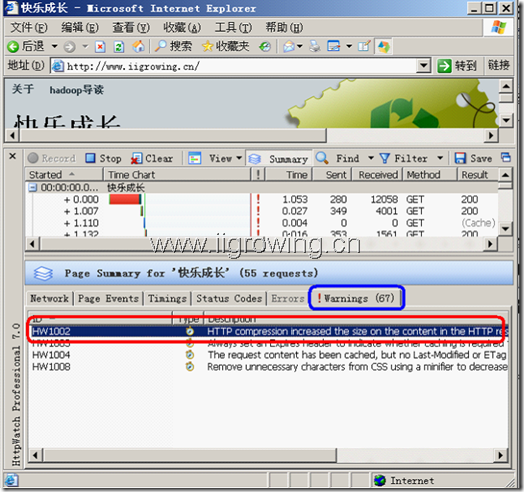This screenshot has height=492, width=524.
Task: Click the IE Forward arrow icon
Action: [x=69, y=46]
